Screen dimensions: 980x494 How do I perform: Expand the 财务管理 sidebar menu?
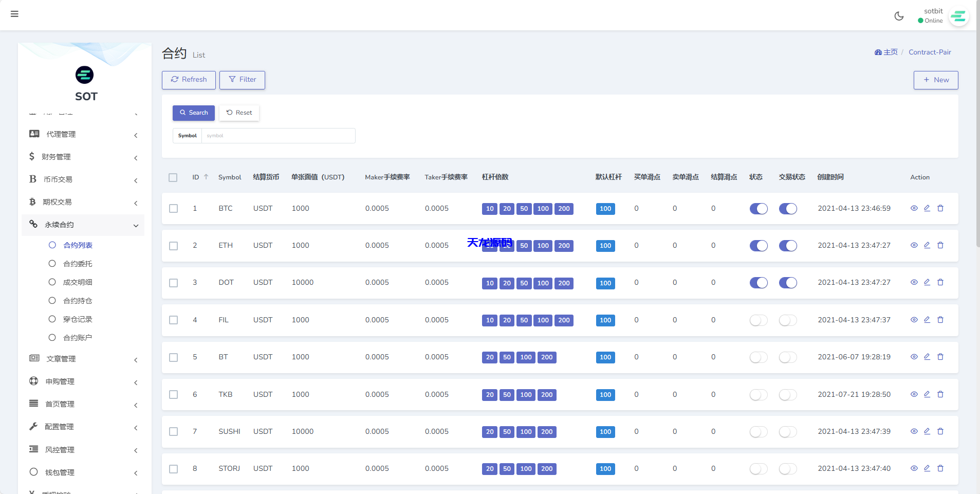[83, 157]
